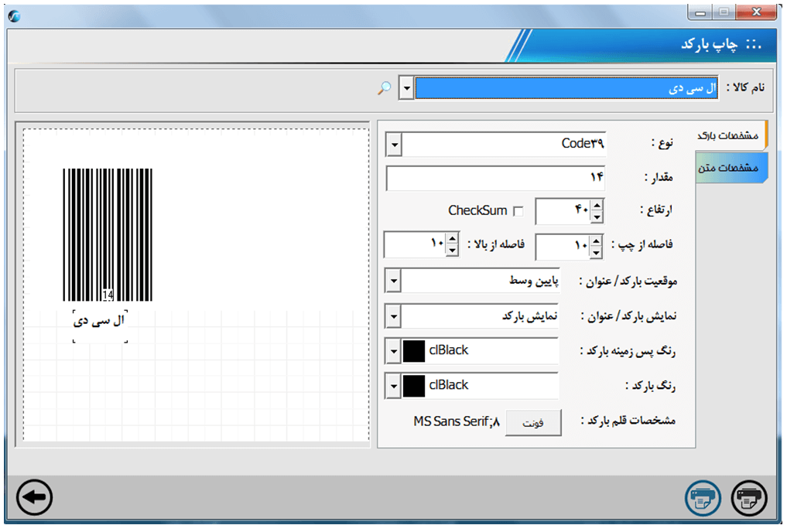787x532 pixels.
Task: Open the barcode/title position dropdown
Action: point(393,281)
